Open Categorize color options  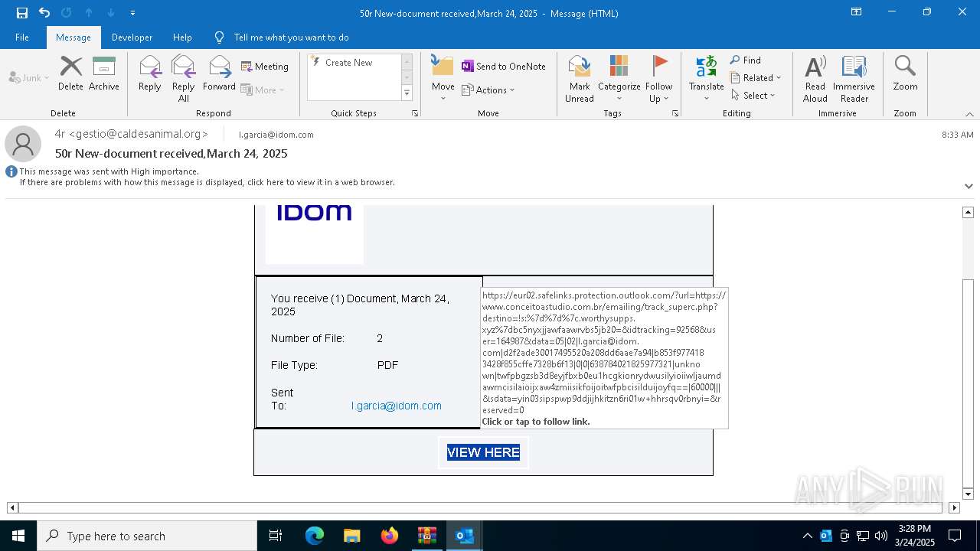(x=619, y=79)
